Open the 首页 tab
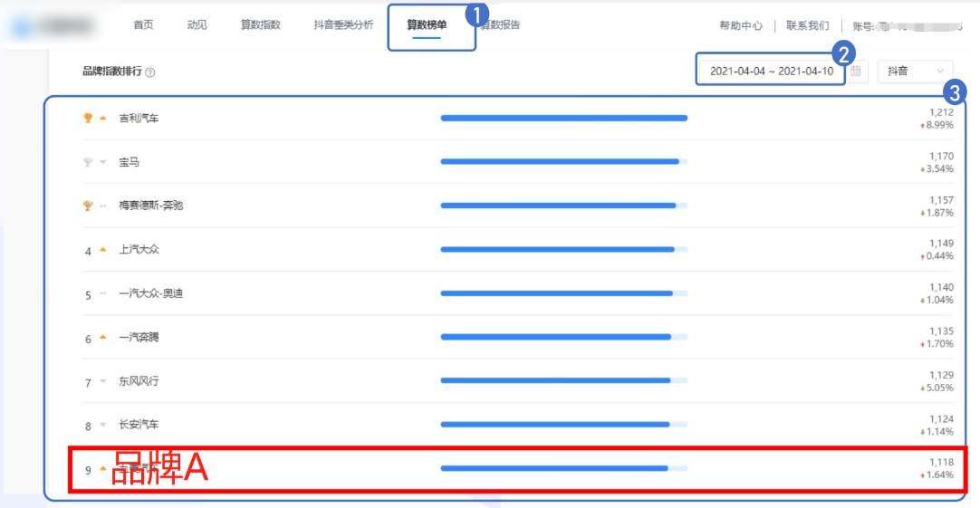 [143, 25]
